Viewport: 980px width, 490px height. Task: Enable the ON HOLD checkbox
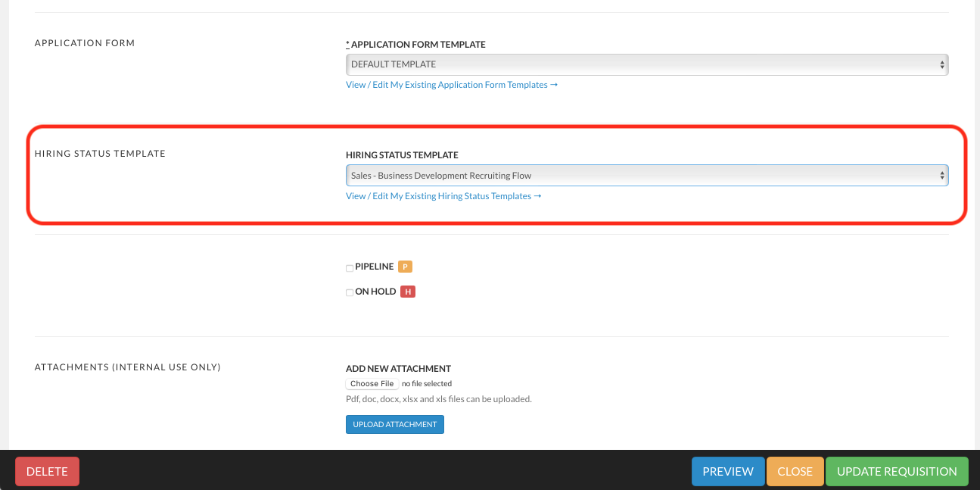[349, 292]
